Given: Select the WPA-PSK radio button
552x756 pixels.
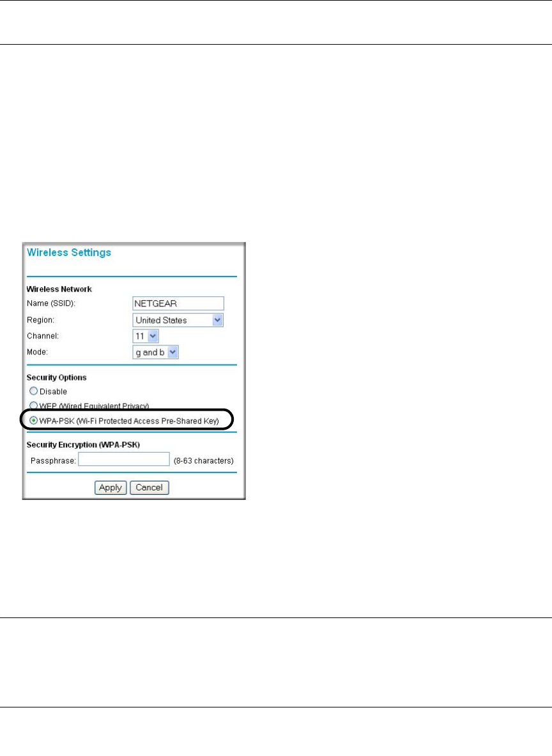Looking at the screenshot, I should (33, 420).
